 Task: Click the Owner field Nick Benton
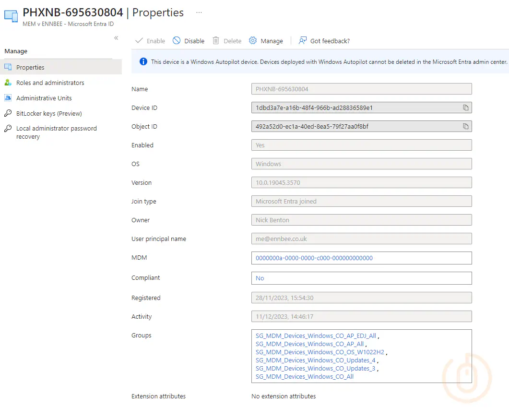[x=362, y=220]
